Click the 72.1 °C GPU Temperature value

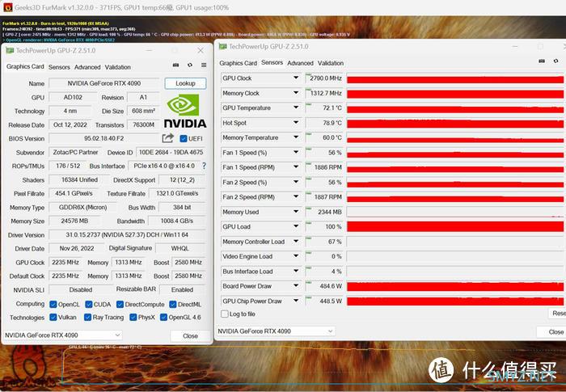click(x=323, y=108)
